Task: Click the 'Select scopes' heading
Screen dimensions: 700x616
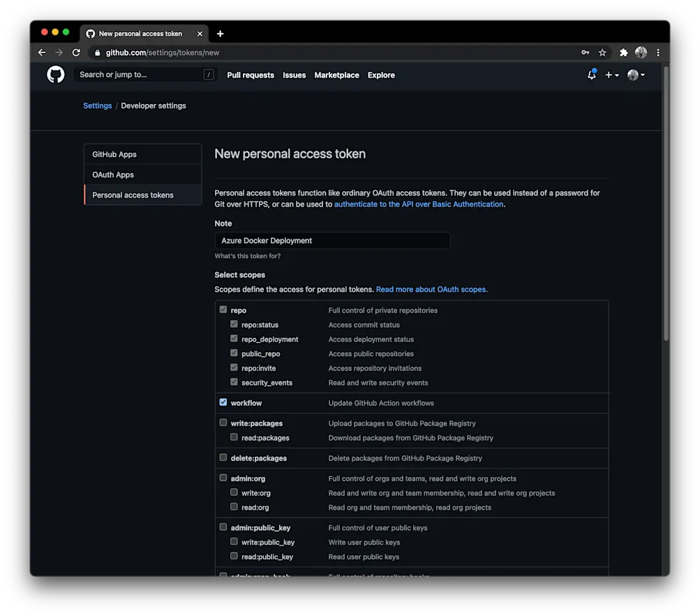Action: click(x=240, y=275)
